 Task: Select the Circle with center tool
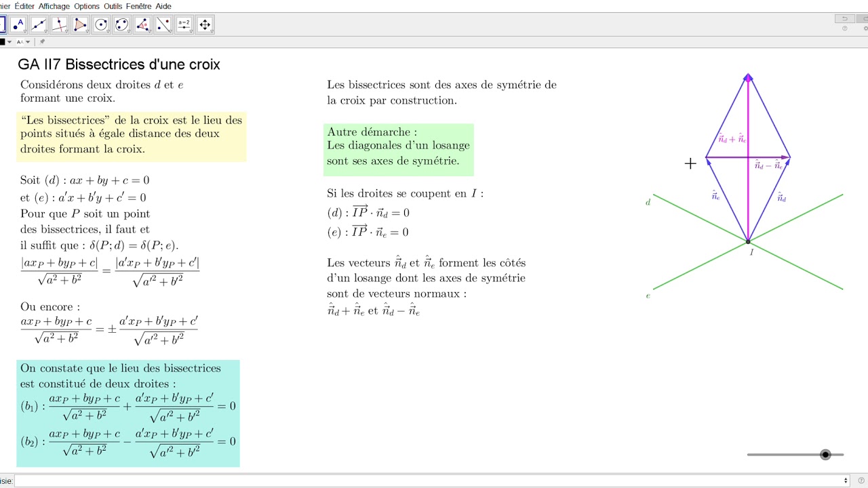click(x=101, y=25)
